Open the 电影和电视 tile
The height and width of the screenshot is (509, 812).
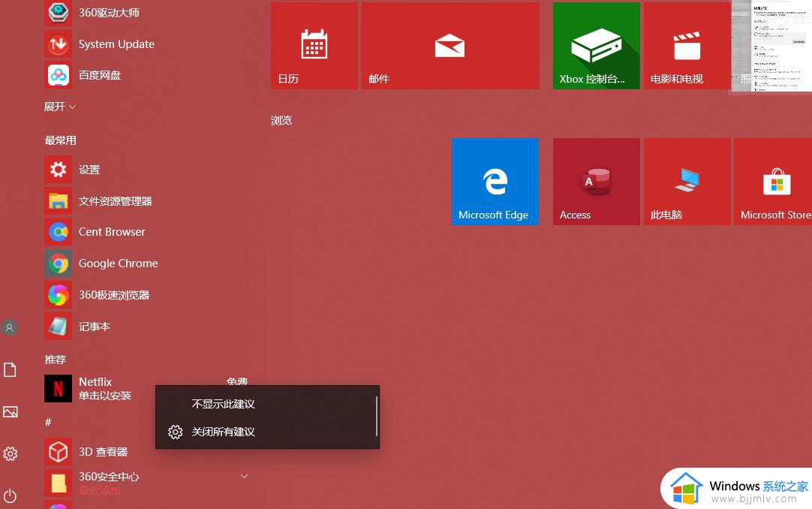point(687,46)
